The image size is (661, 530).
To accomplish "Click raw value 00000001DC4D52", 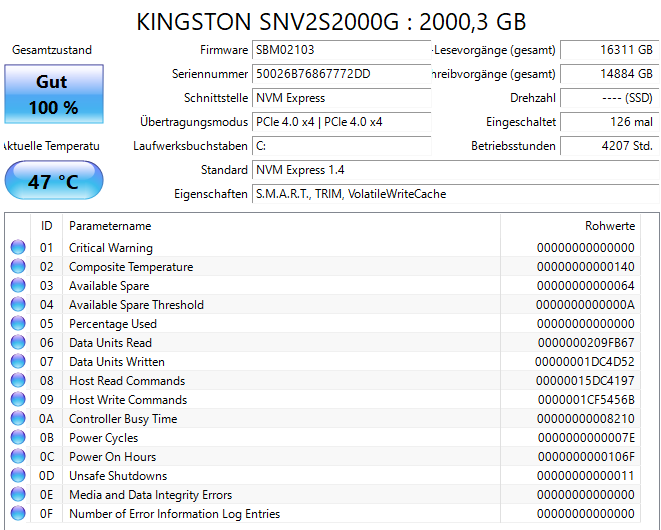I will (585, 362).
